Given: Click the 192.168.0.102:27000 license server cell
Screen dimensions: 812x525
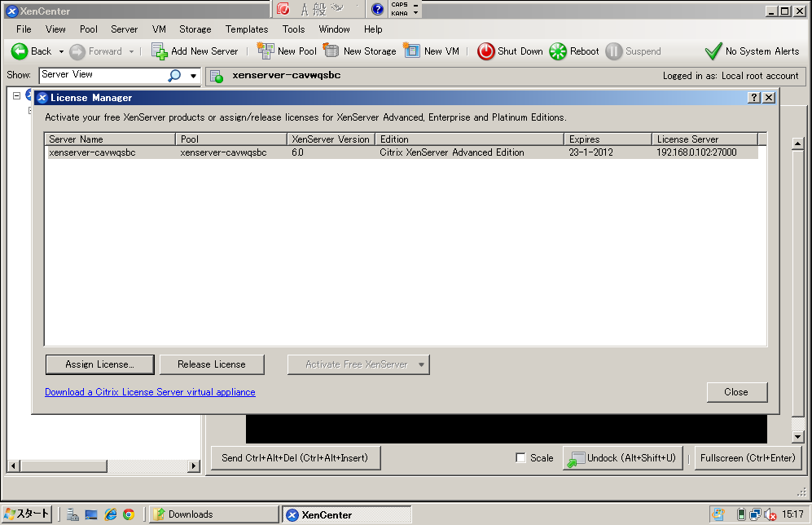Looking at the screenshot, I should [696, 152].
